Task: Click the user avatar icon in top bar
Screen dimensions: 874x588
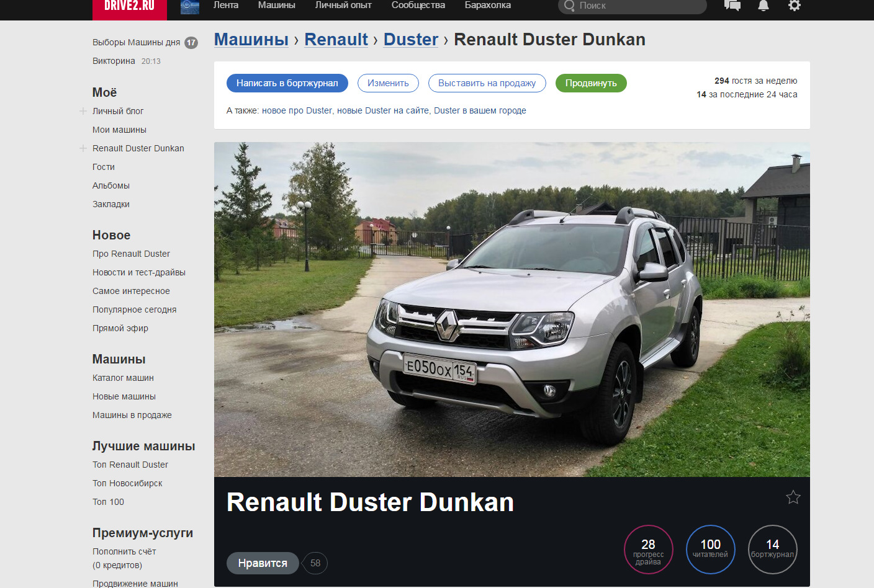Action: click(x=190, y=6)
